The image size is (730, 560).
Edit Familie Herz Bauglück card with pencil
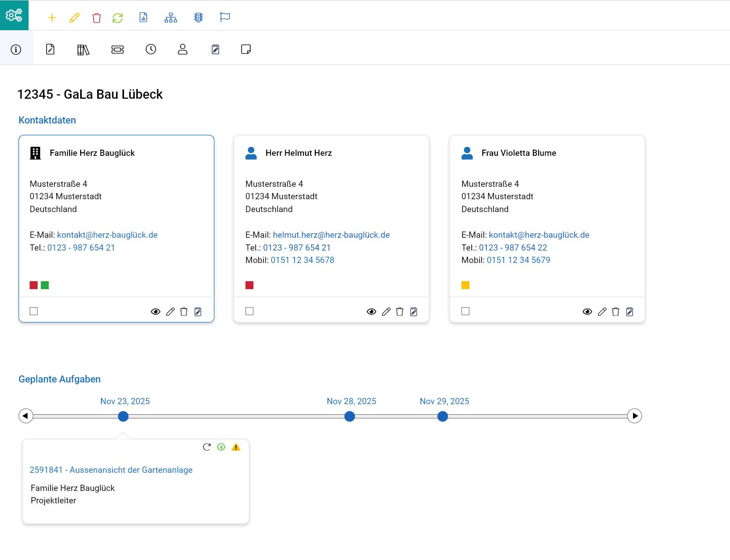click(171, 312)
